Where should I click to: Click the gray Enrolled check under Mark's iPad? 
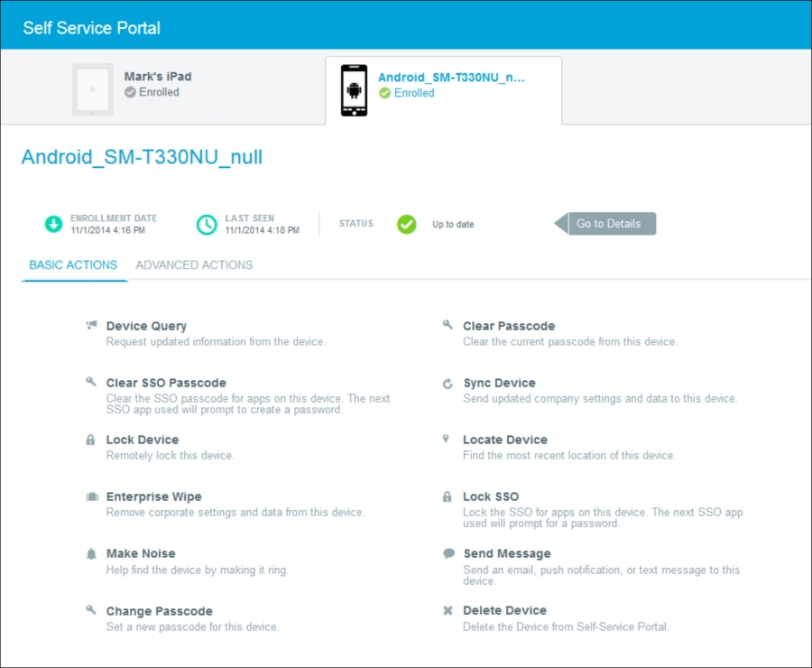pos(130,92)
